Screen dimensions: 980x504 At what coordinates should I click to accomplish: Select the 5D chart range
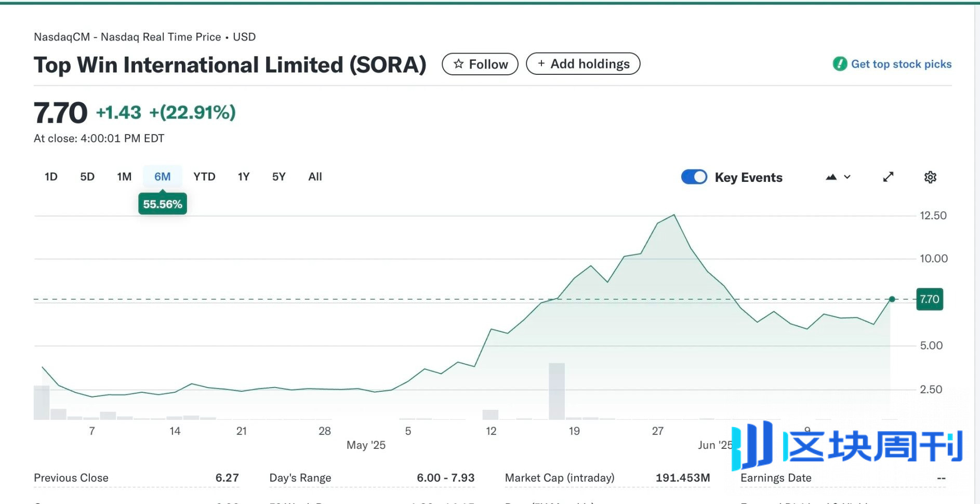point(87,177)
